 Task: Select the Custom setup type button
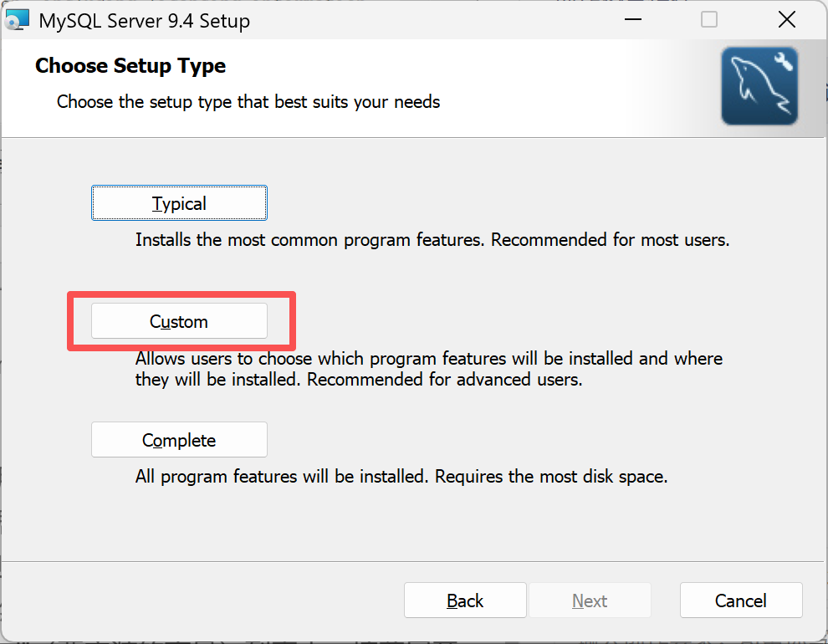179,321
